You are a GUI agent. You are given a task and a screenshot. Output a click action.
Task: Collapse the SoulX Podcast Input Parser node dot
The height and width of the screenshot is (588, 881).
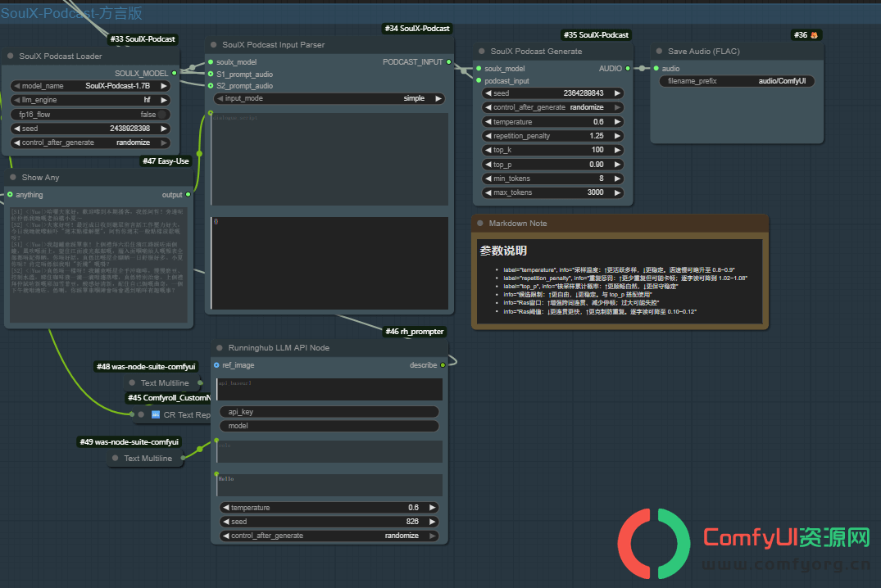tap(214, 45)
